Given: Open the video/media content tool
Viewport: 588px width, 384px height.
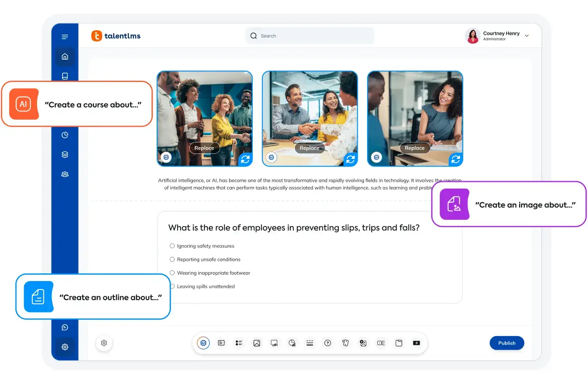Looking at the screenshot, I should click(274, 343).
